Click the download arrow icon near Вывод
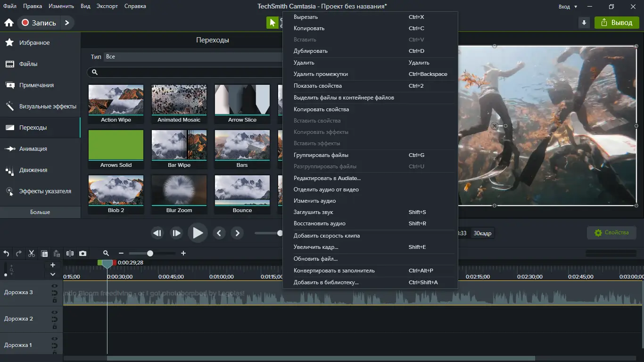Viewport: 644px width, 362px height. click(x=584, y=23)
